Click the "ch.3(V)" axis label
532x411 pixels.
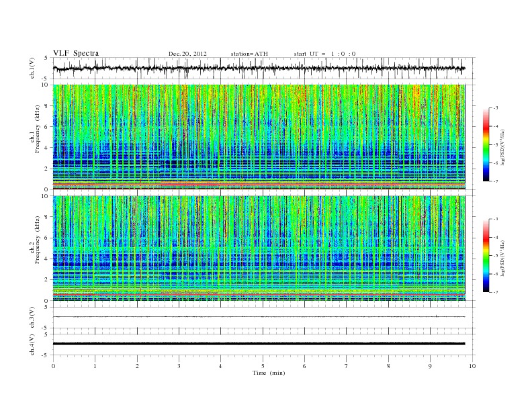coord(32,318)
